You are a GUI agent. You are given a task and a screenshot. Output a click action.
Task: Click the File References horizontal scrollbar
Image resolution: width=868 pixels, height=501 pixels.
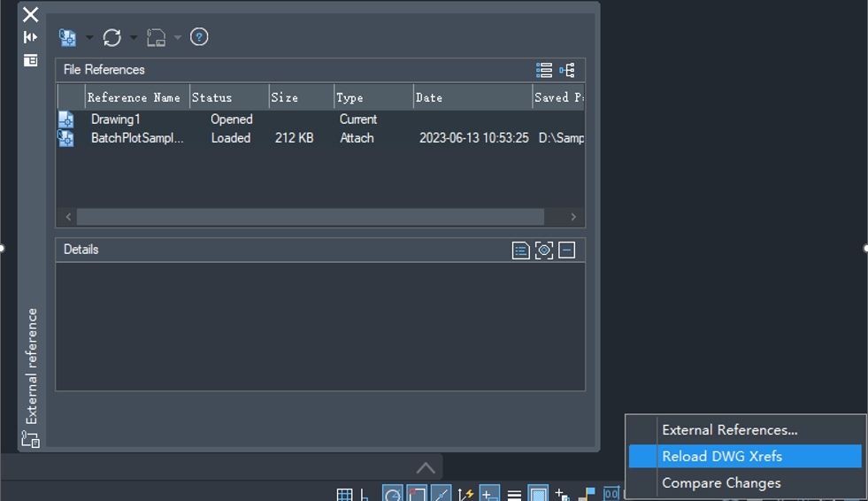[x=310, y=217]
